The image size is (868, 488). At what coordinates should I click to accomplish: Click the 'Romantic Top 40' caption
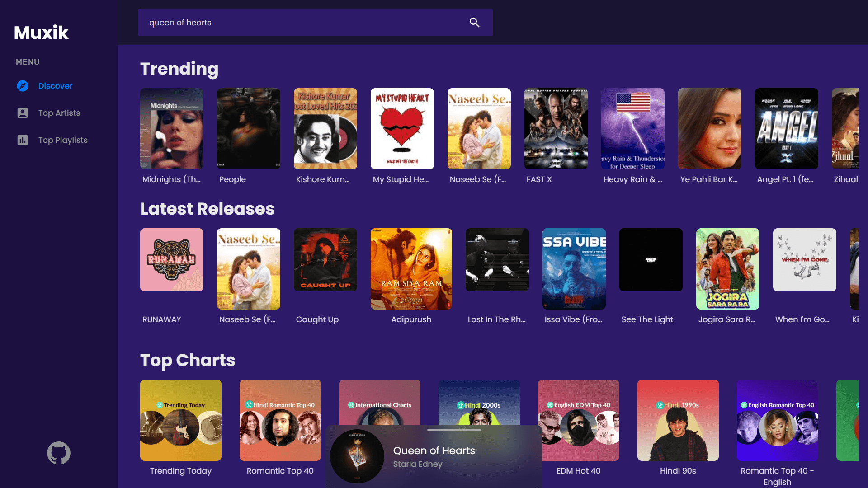click(x=280, y=471)
